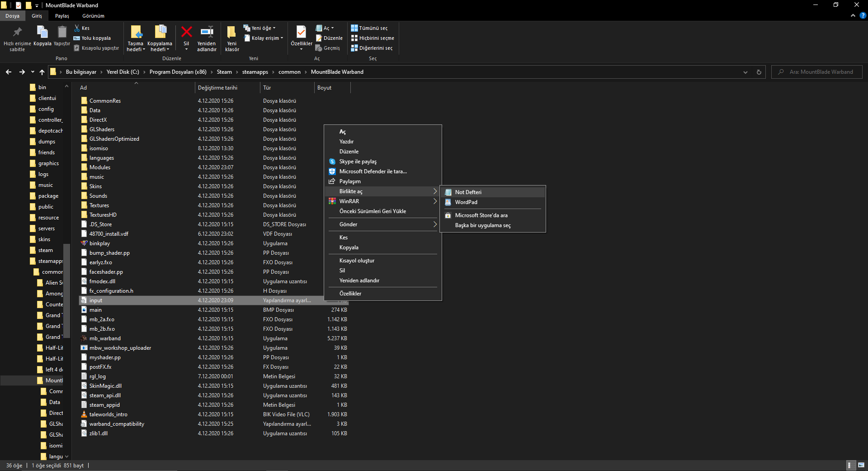Click common in the address breadcrumb
868x471 pixels.
[x=289, y=72]
